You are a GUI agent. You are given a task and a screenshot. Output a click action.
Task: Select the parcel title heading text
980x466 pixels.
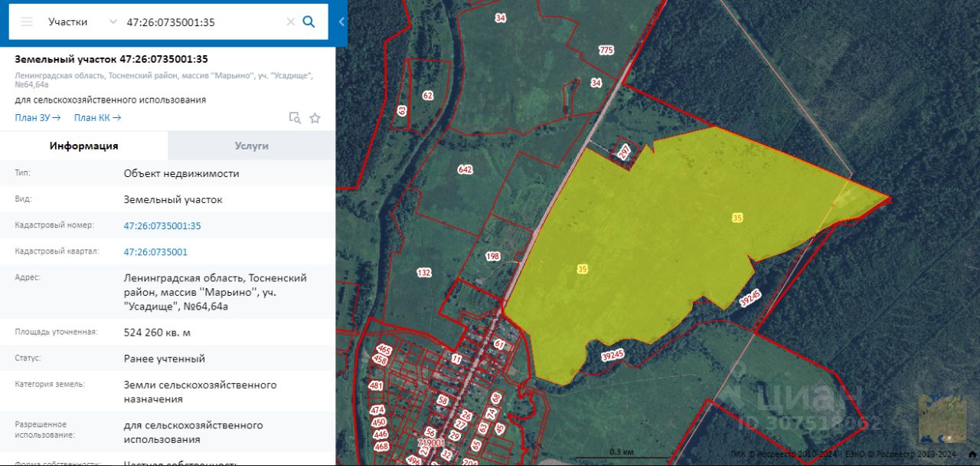[x=111, y=59]
